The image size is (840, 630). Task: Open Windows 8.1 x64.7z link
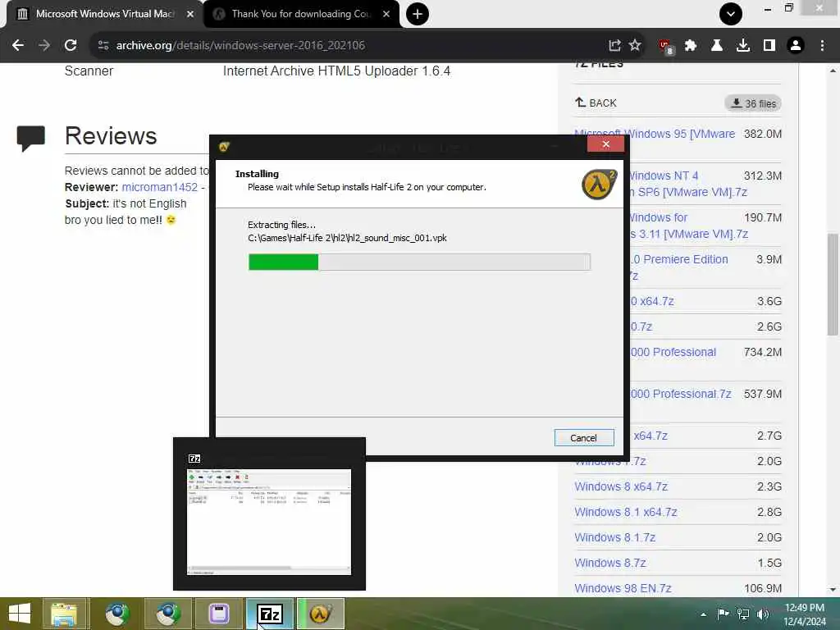click(x=626, y=512)
